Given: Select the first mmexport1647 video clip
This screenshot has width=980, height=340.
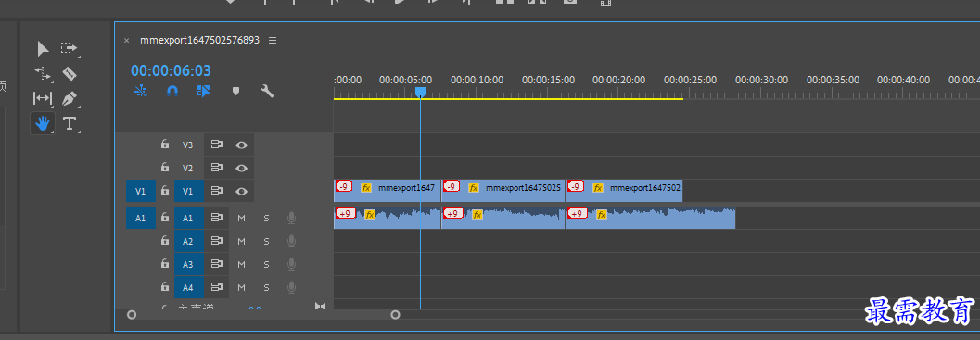Looking at the screenshot, I should 388,191.
